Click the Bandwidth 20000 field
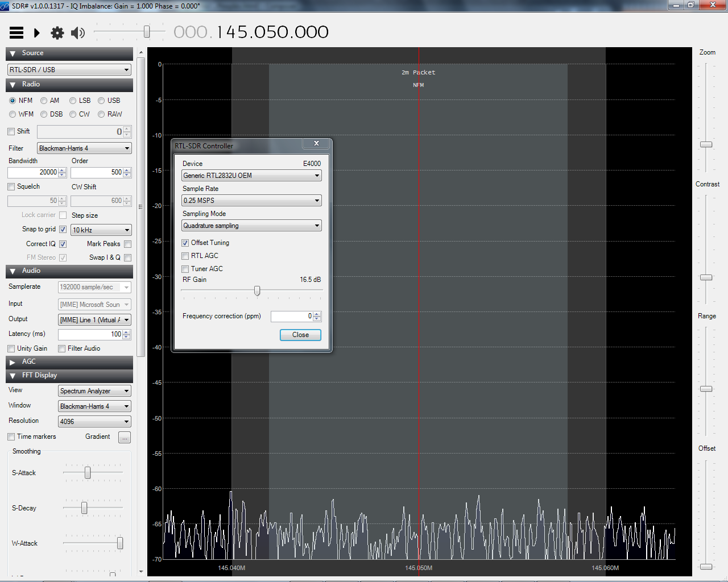Screen dimensions: 728x582 click(37, 172)
